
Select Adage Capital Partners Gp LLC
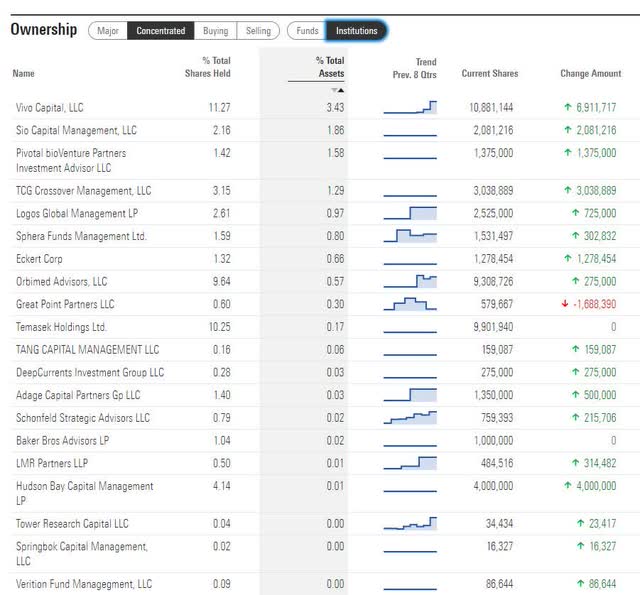(x=78, y=395)
